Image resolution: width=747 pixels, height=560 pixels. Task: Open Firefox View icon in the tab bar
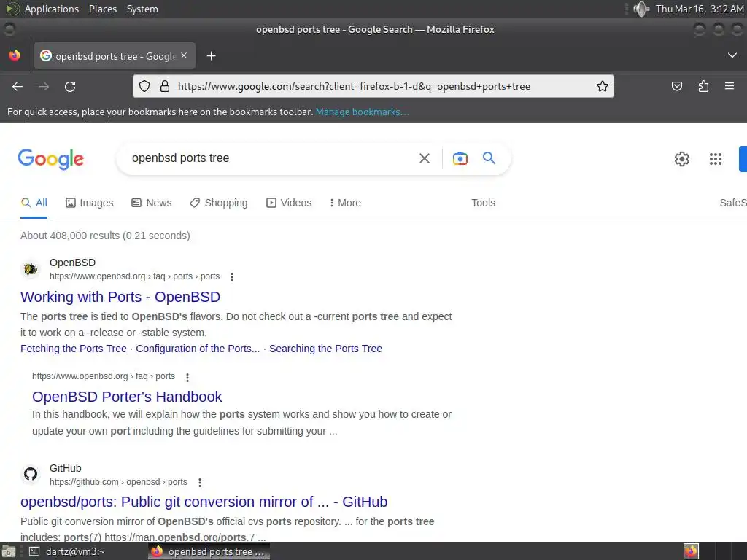point(15,55)
